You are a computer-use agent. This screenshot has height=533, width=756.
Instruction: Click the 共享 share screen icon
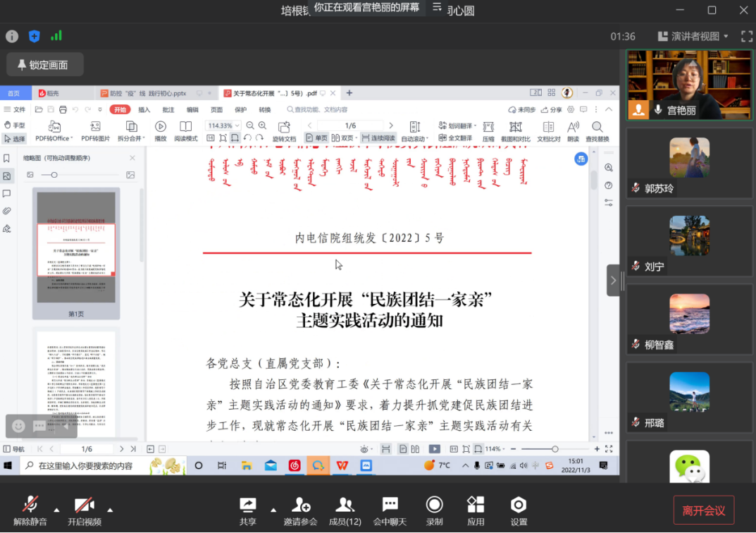tap(247, 509)
